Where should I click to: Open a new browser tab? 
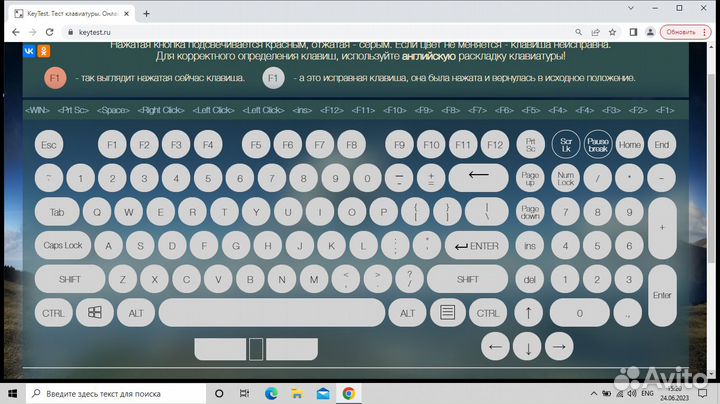[x=147, y=14]
